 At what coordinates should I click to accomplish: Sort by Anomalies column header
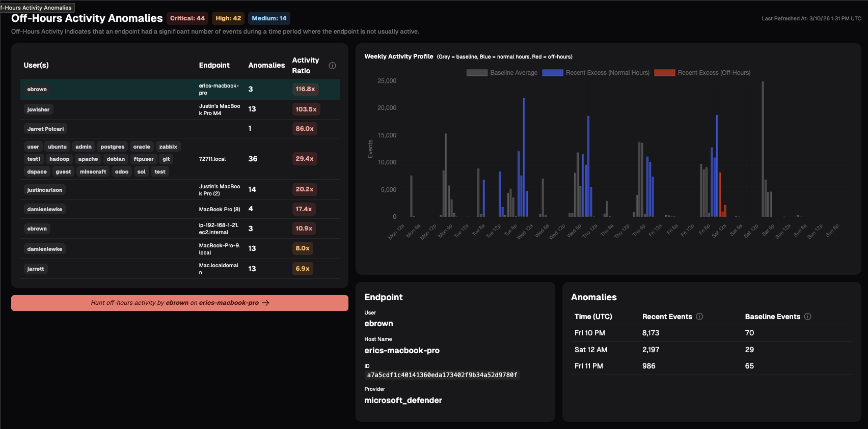266,65
